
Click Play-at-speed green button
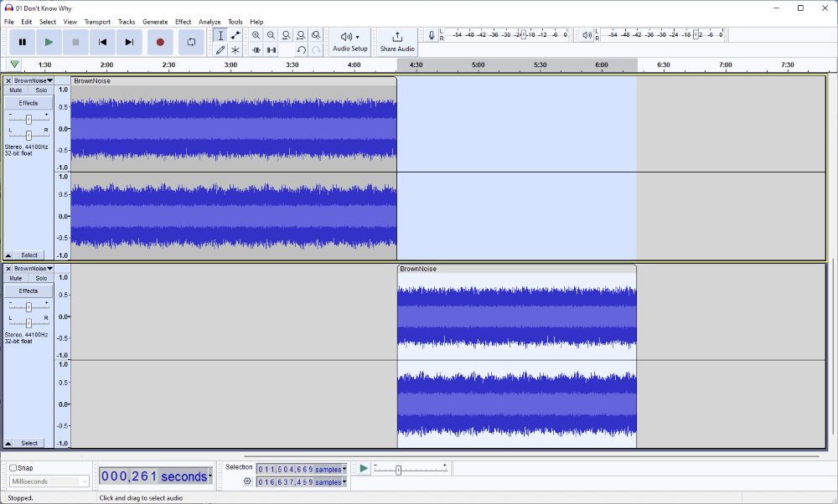[x=364, y=468]
